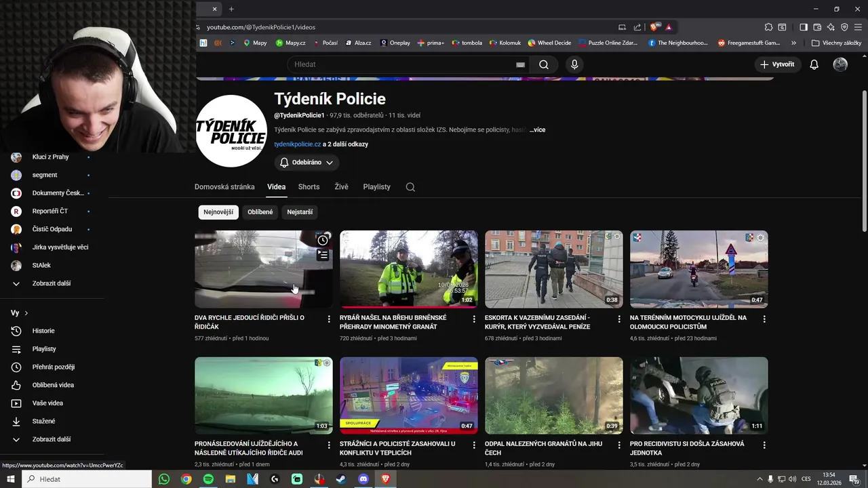Open the Týdeník Policie channel avatar

[x=231, y=131]
